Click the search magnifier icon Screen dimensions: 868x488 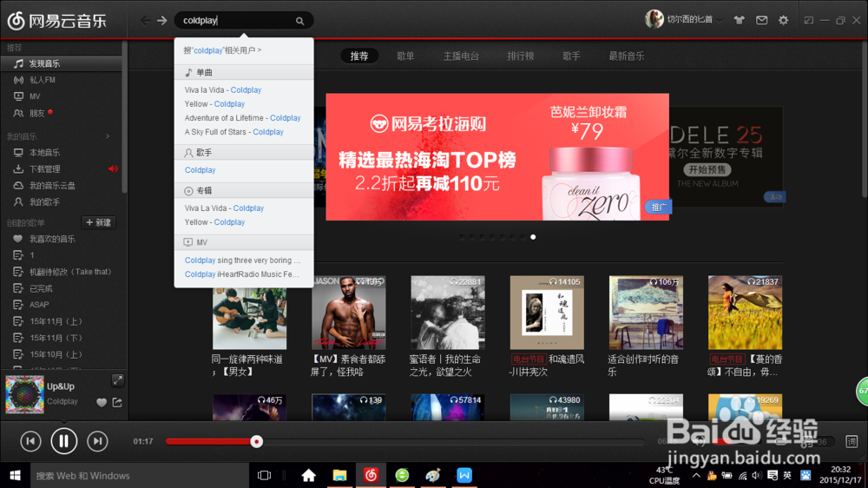click(299, 21)
